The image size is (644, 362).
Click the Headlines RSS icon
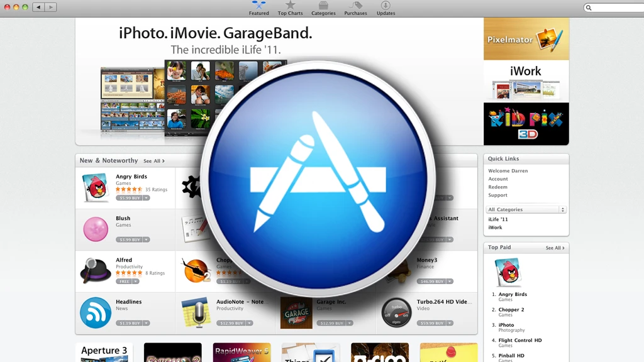click(96, 313)
